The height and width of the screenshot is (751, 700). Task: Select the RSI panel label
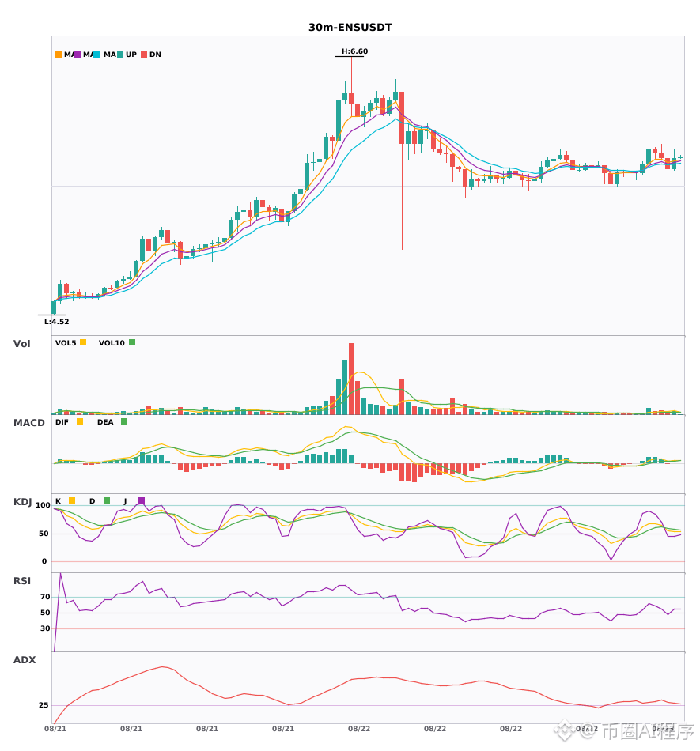(22, 581)
